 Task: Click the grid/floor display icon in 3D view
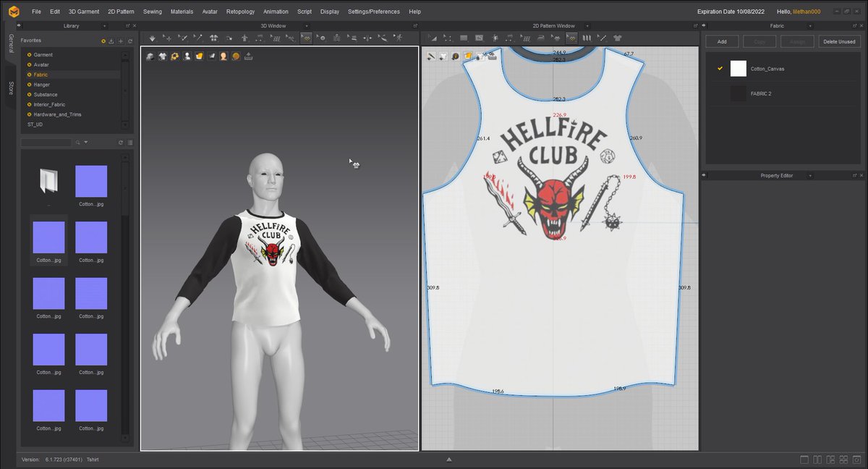click(249, 56)
